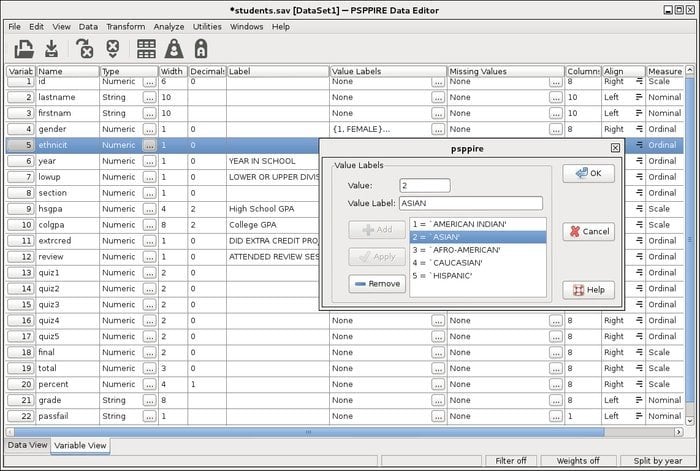Open the missing values ellipsis for firstnam
The image size is (700, 471).
pos(556,113)
